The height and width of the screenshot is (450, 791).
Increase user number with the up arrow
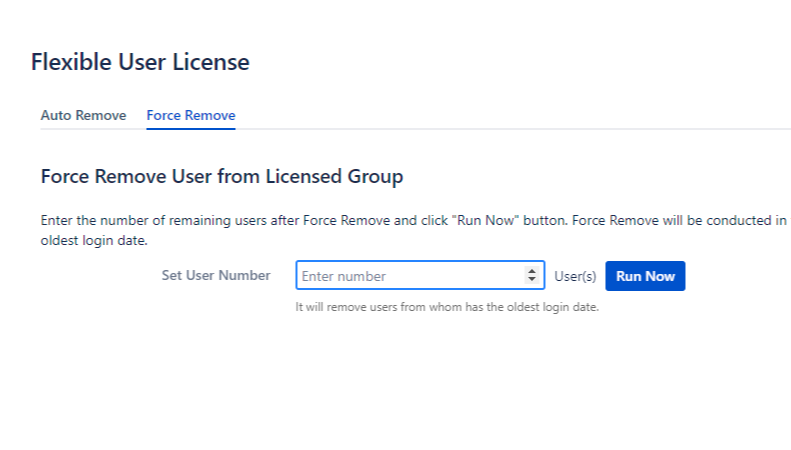pyautogui.click(x=531, y=271)
